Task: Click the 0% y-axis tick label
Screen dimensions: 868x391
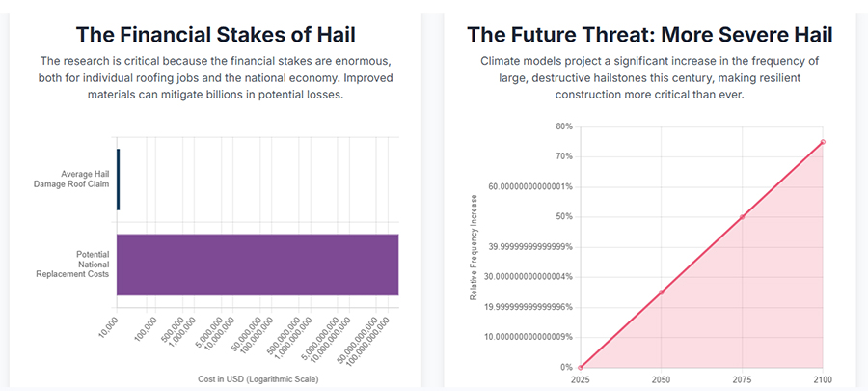Action: click(566, 368)
